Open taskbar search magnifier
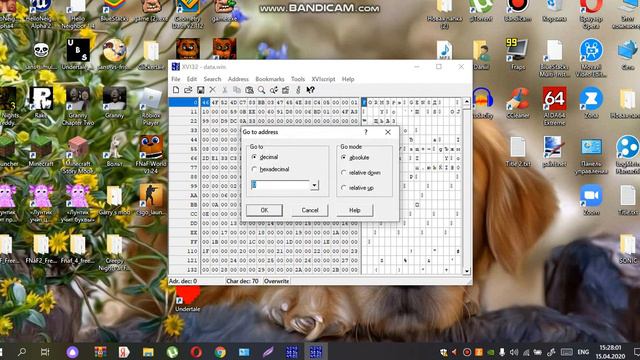The image size is (640, 360). click(22, 351)
